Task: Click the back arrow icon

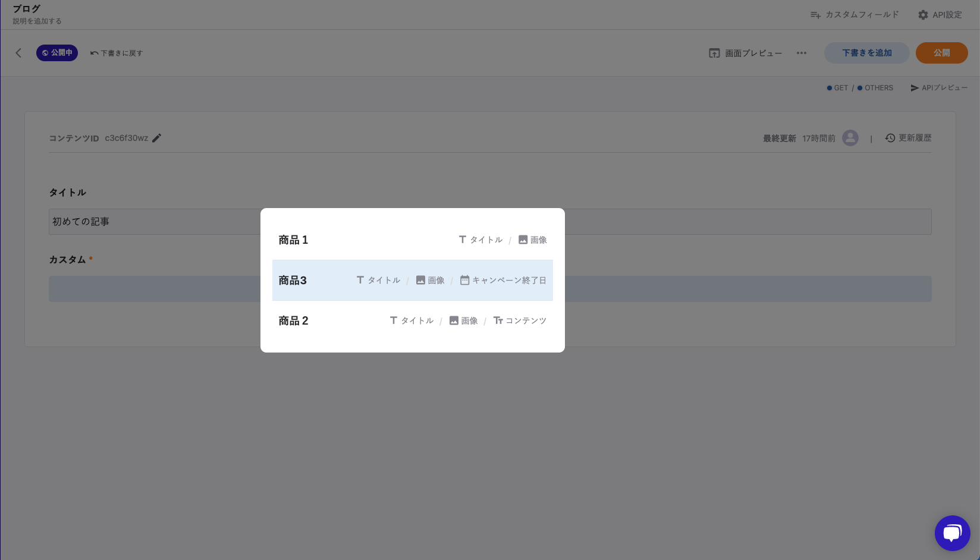Action: 18,53
